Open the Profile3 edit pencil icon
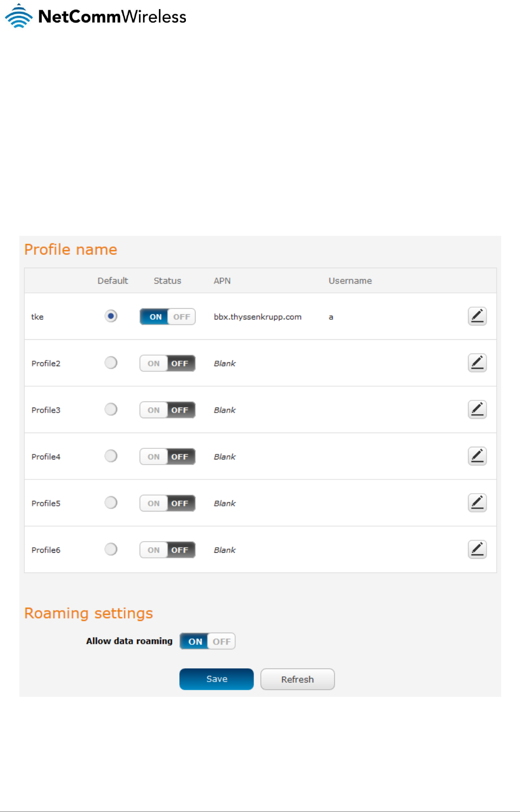This screenshot has height=812, width=520. coord(477,410)
